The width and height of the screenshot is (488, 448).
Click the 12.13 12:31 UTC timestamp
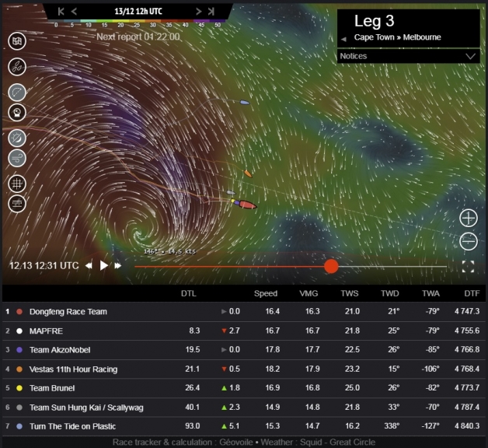tap(44, 266)
